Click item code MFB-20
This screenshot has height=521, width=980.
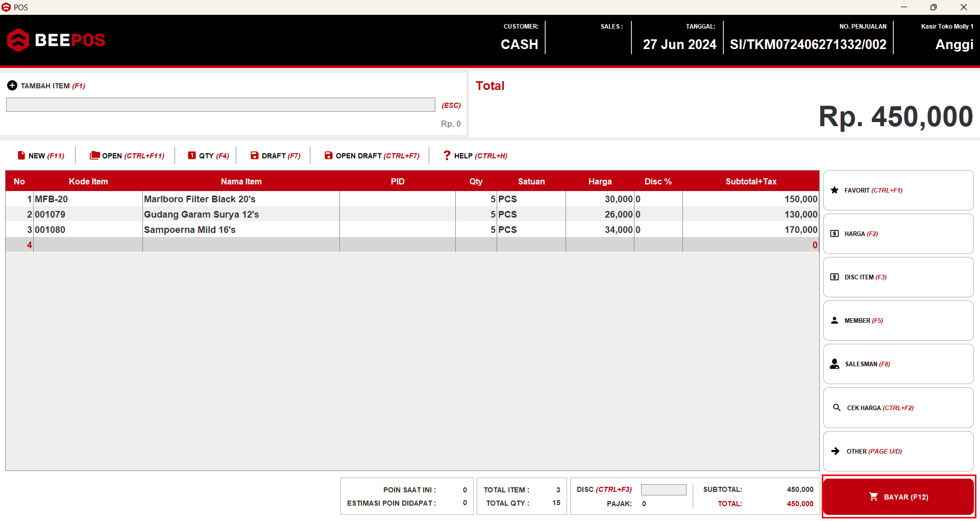click(51, 199)
